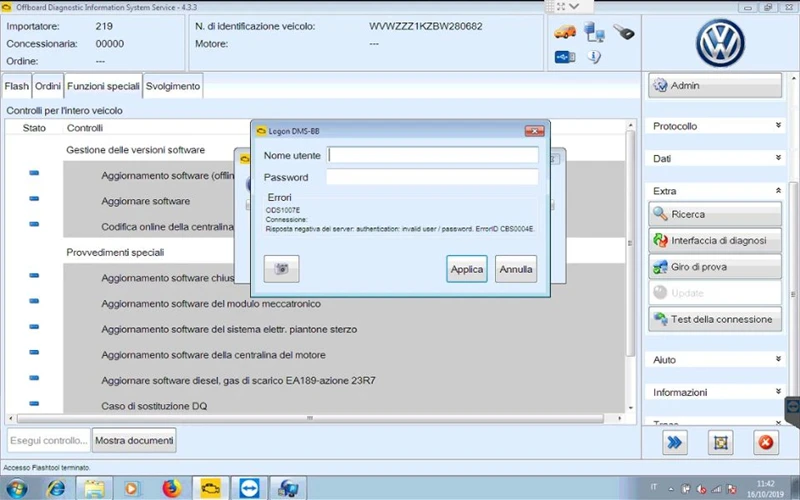Select Aggiornamento software della centralina del motore
800x500 pixels.
pos(213,355)
